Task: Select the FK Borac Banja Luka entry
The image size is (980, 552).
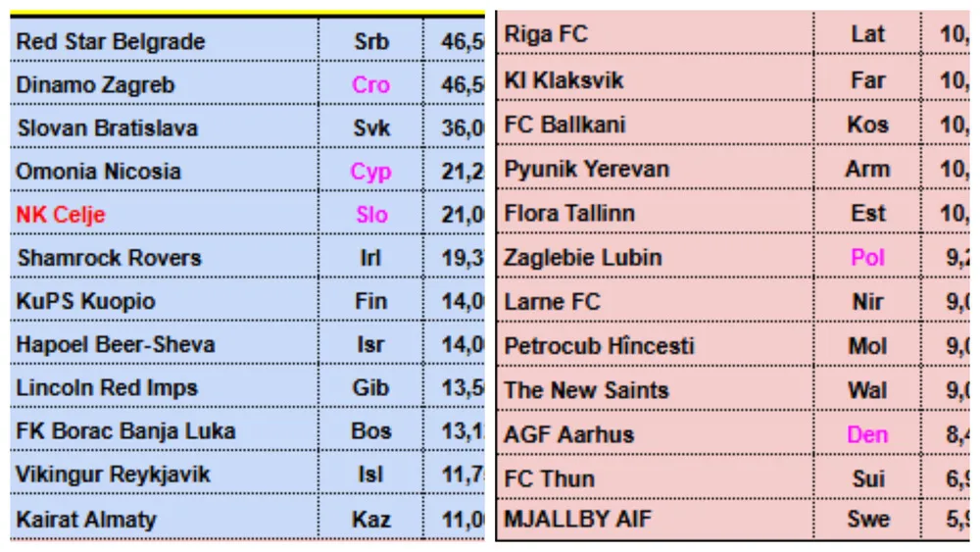Action: 125,430
